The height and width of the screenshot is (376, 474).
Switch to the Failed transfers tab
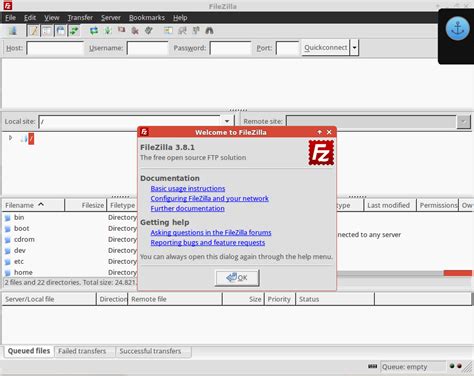(82, 351)
